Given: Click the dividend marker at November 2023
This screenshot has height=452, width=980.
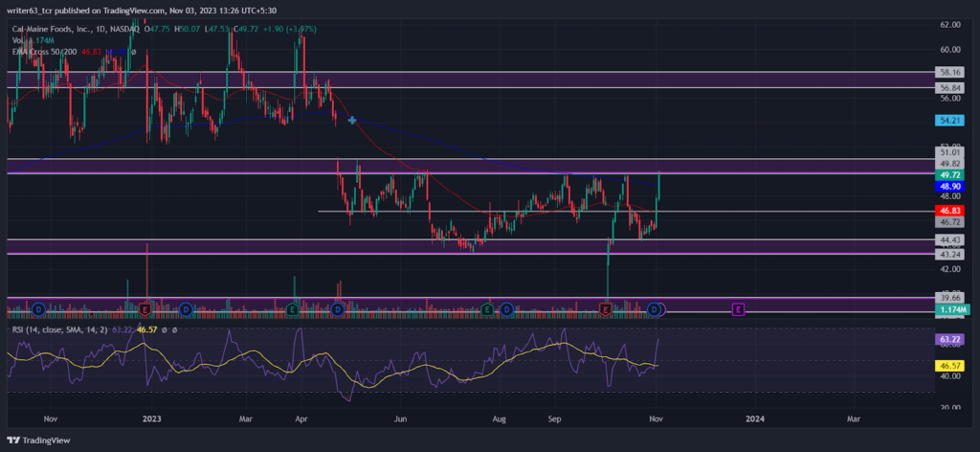Looking at the screenshot, I should pyautogui.click(x=655, y=309).
